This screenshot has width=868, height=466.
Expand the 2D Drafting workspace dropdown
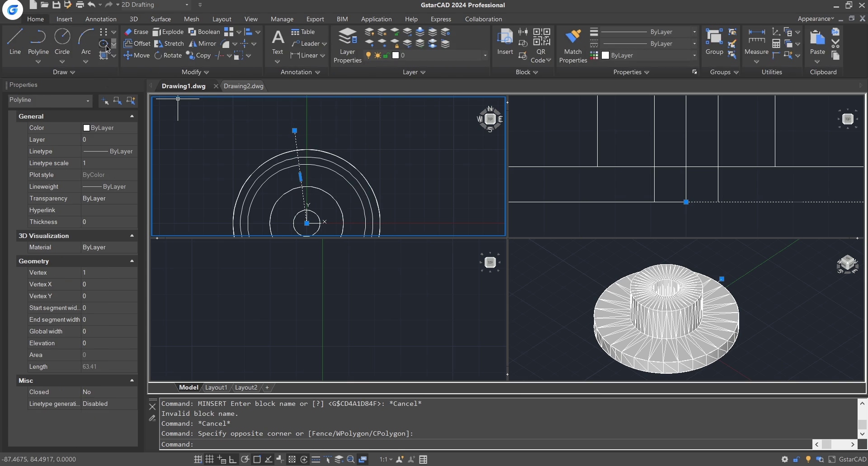tap(187, 5)
